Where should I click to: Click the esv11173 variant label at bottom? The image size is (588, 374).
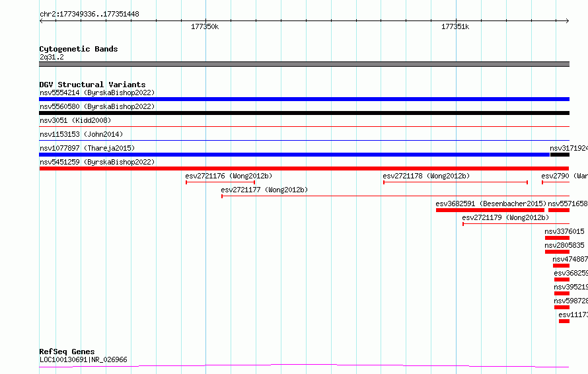coord(573,315)
